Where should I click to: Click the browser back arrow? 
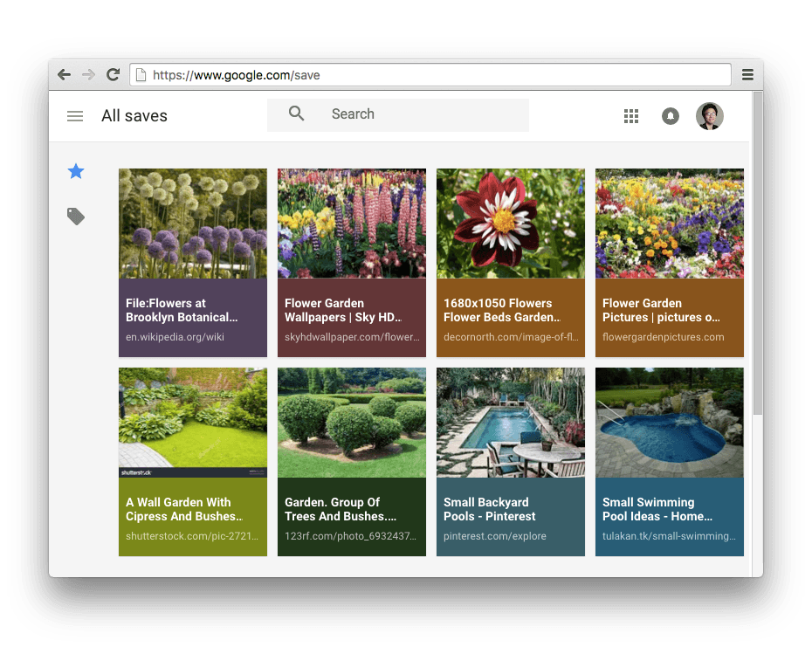pos(64,75)
